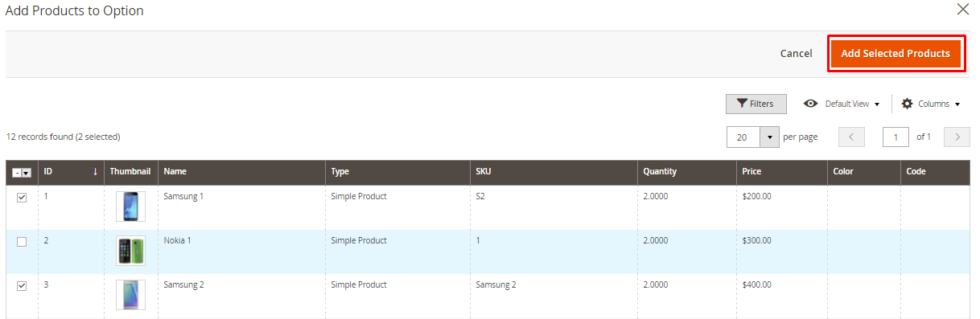
Task: Uncheck the Samsung 2 row checkbox
Action: pyautogui.click(x=22, y=286)
